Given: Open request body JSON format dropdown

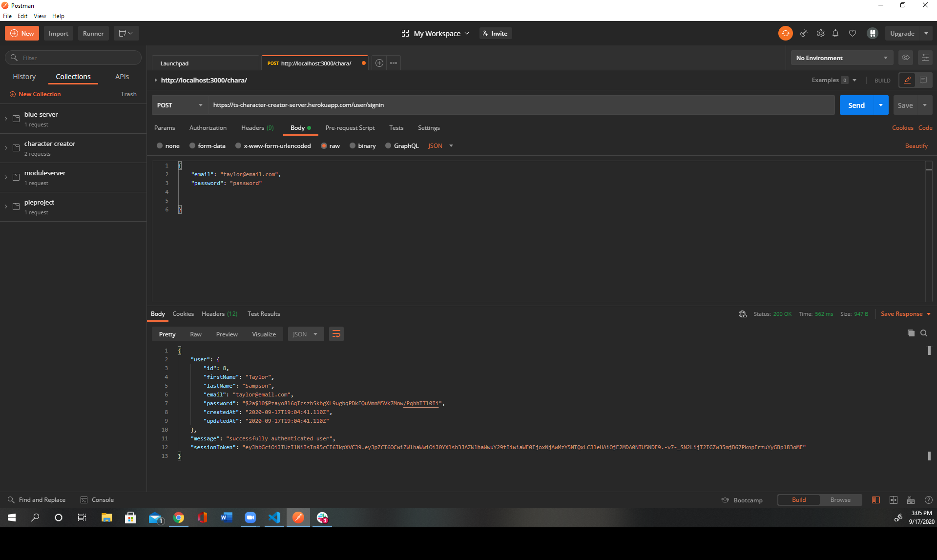Looking at the screenshot, I should coord(440,145).
